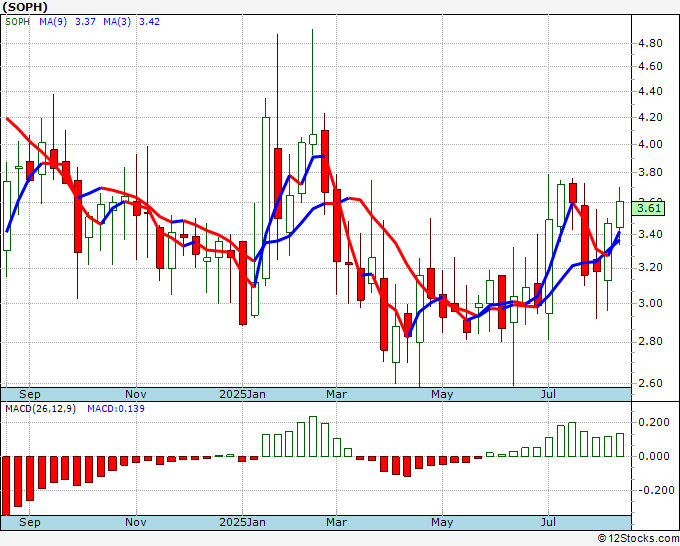
Task: Click the MACD:0.139 value label
Action: point(116,409)
